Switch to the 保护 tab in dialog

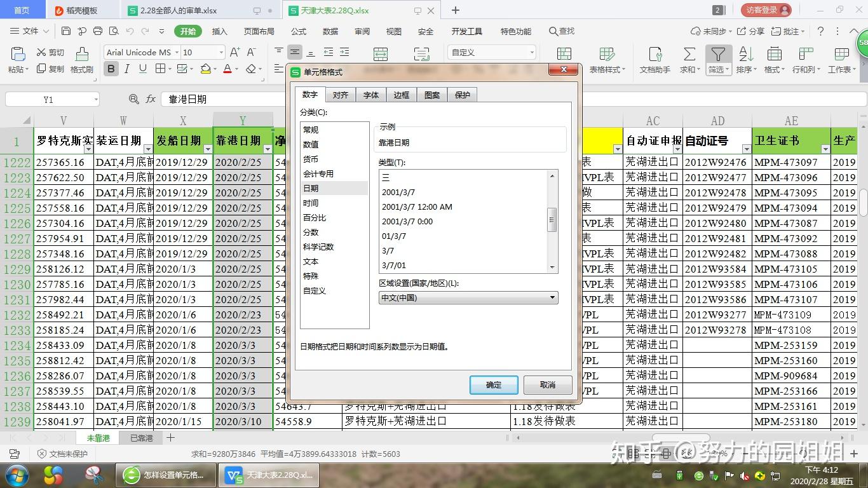[463, 95]
